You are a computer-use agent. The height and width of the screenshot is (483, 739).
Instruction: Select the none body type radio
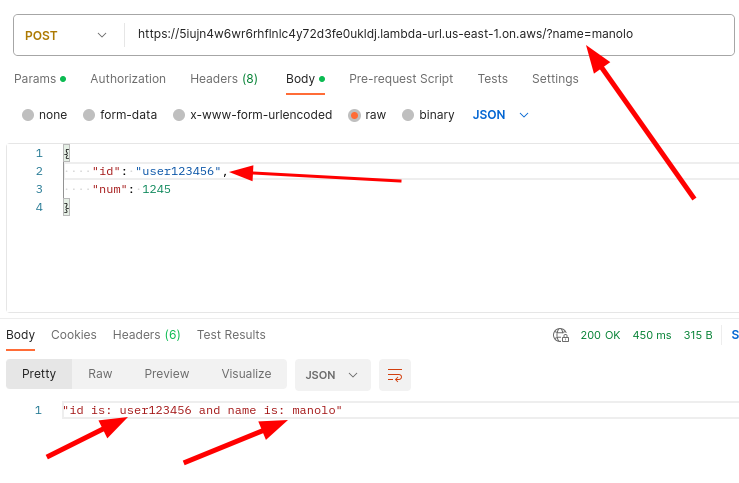click(28, 115)
